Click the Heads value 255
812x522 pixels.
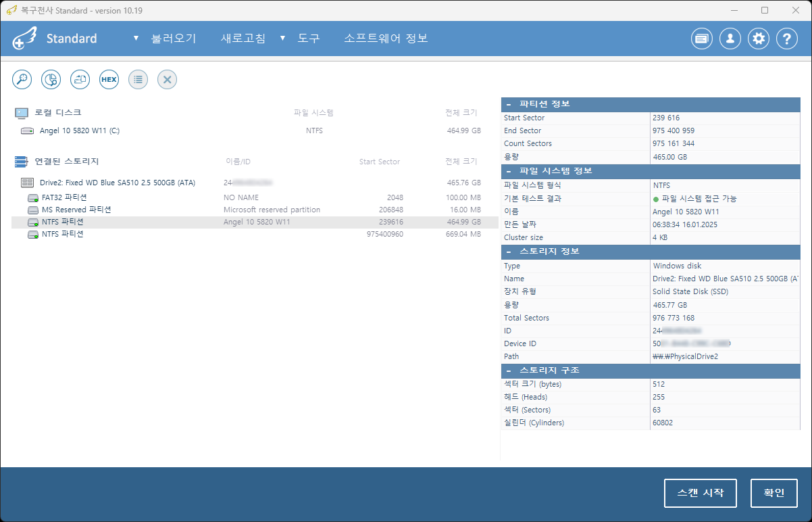(x=659, y=397)
